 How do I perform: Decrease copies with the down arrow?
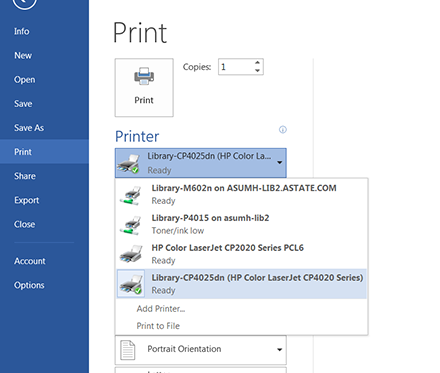pyautogui.click(x=257, y=70)
